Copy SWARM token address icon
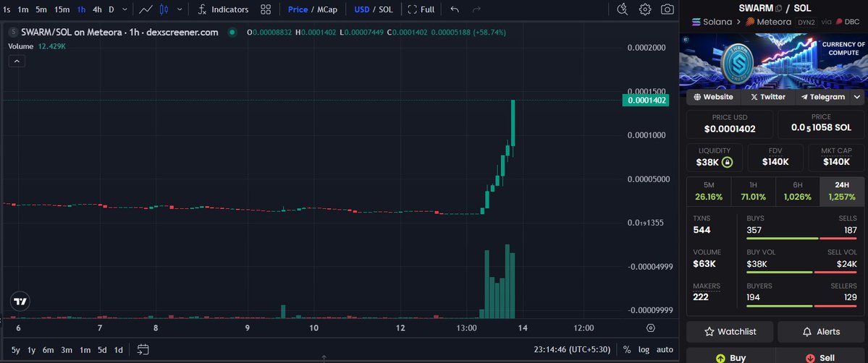Screen dimensions: 868x363 779,8
